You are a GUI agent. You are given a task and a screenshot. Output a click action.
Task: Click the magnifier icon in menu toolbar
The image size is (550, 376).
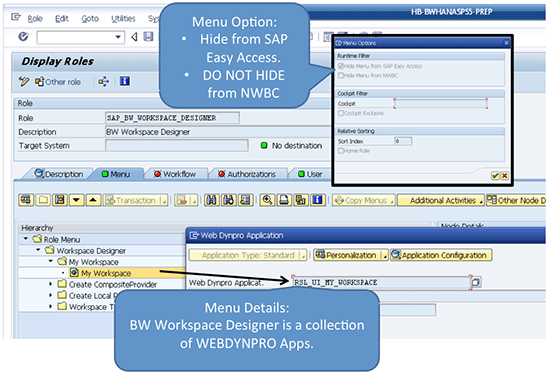point(267,200)
